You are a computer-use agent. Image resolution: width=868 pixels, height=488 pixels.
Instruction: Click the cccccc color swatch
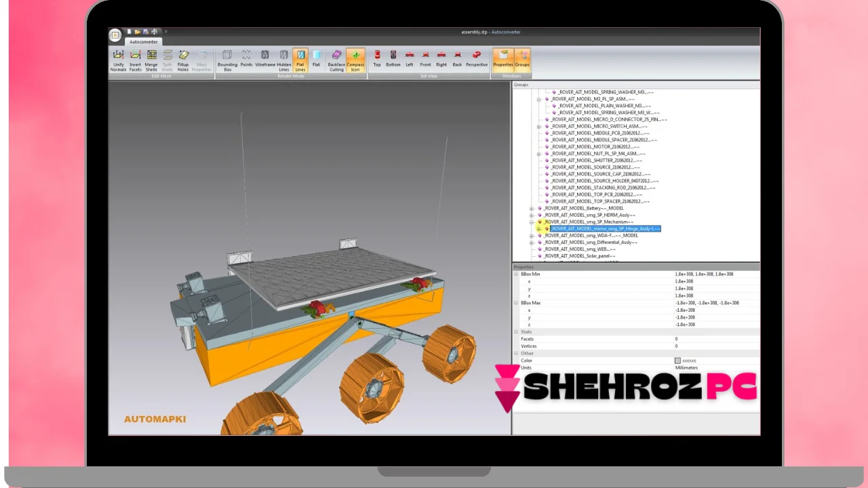[677, 361]
